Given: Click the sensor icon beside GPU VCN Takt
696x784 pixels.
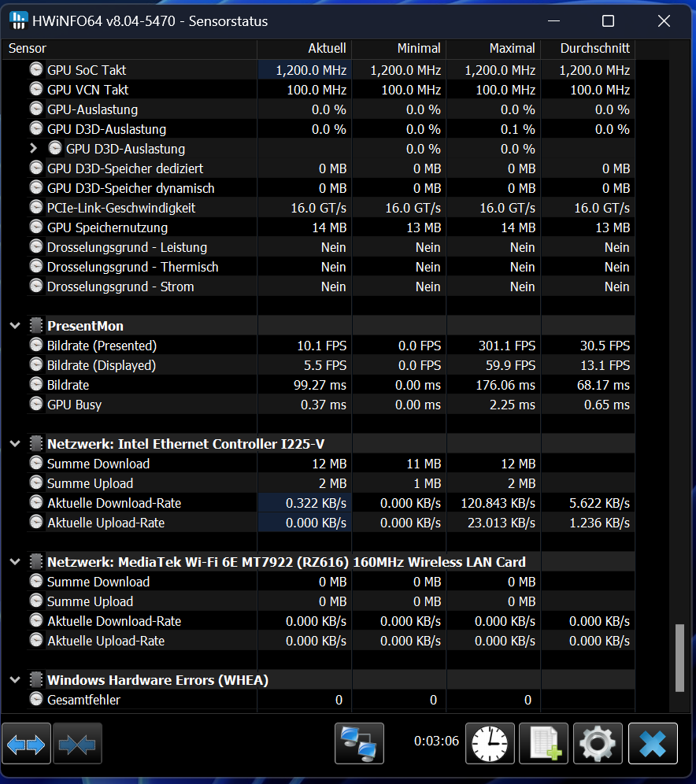Looking at the screenshot, I should click(36, 89).
